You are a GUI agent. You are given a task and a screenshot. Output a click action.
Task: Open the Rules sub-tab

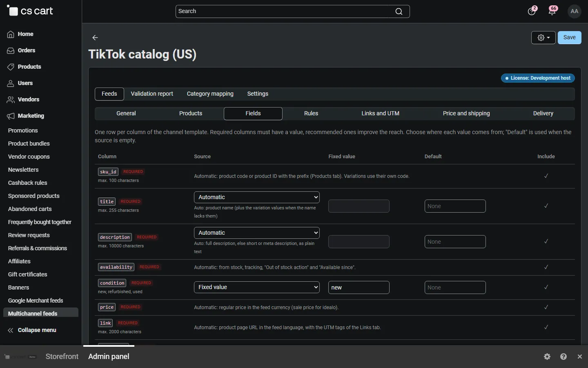(x=311, y=113)
